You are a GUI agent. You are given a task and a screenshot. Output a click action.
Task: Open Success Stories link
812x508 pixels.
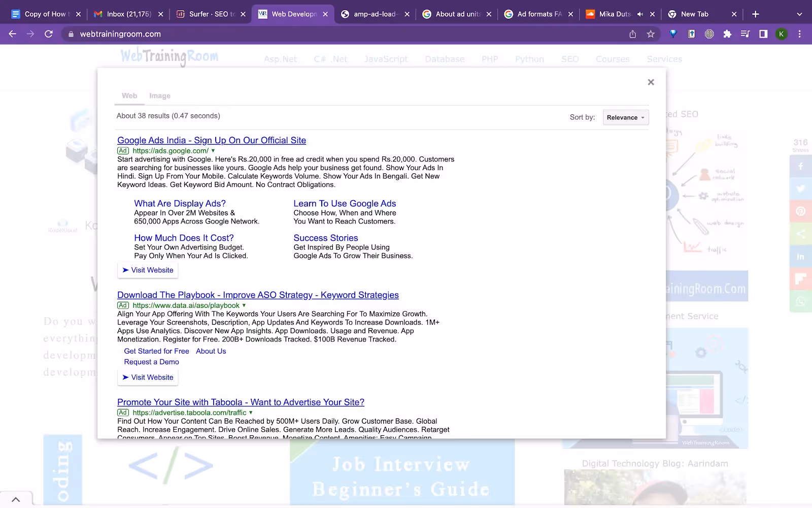click(326, 238)
